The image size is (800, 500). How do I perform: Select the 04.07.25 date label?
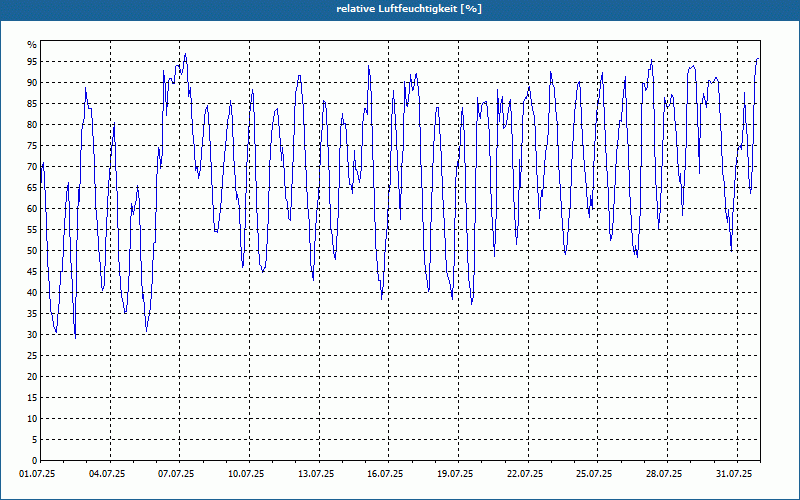coord(107,474)
